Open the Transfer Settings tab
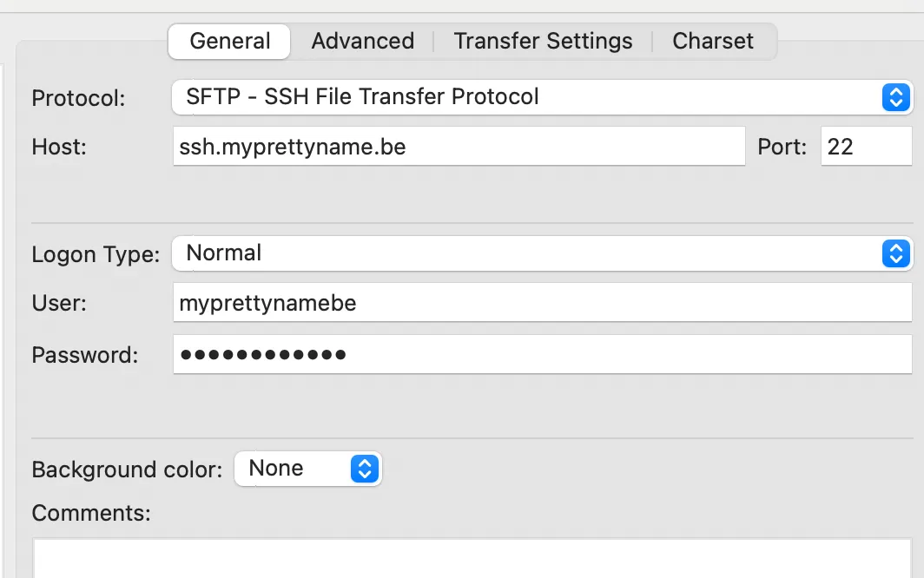Image resolution: width=924 pixels, height=578 pixels. 542,41
